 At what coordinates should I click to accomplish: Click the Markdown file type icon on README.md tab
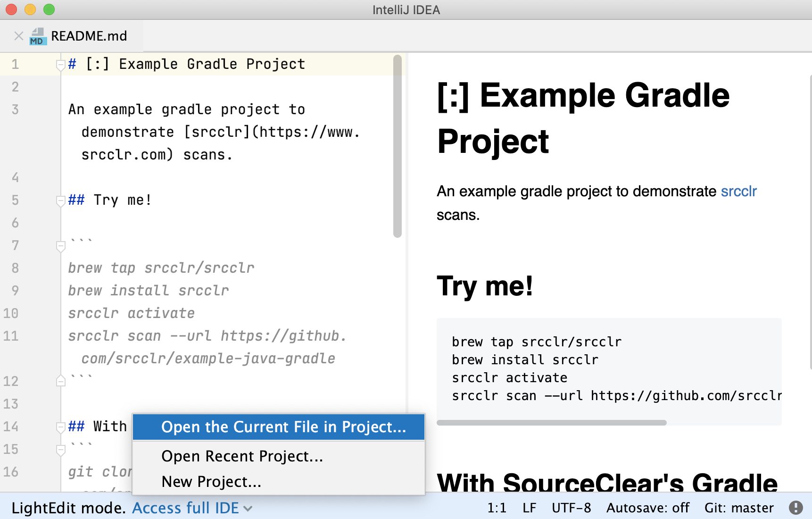(x=38, y=35)
